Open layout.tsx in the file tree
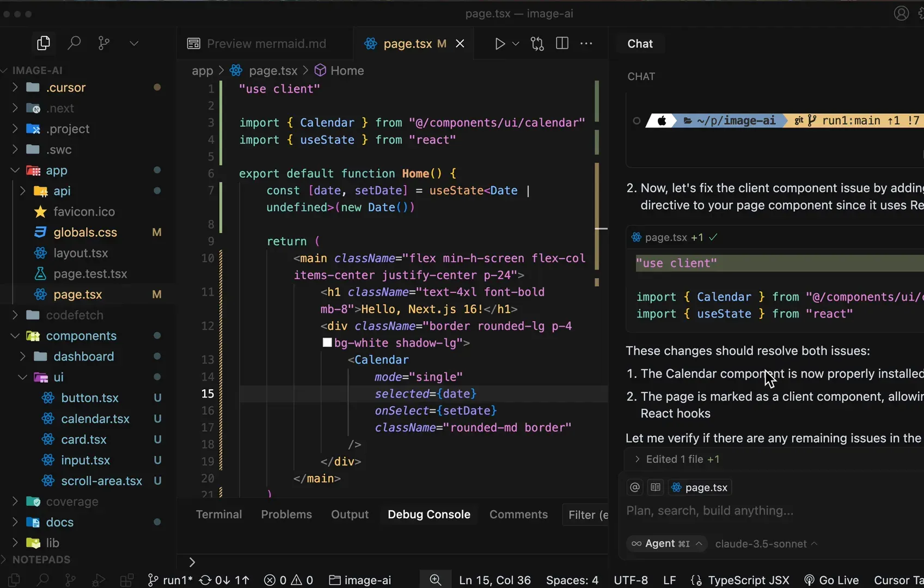 coord(81,253)
